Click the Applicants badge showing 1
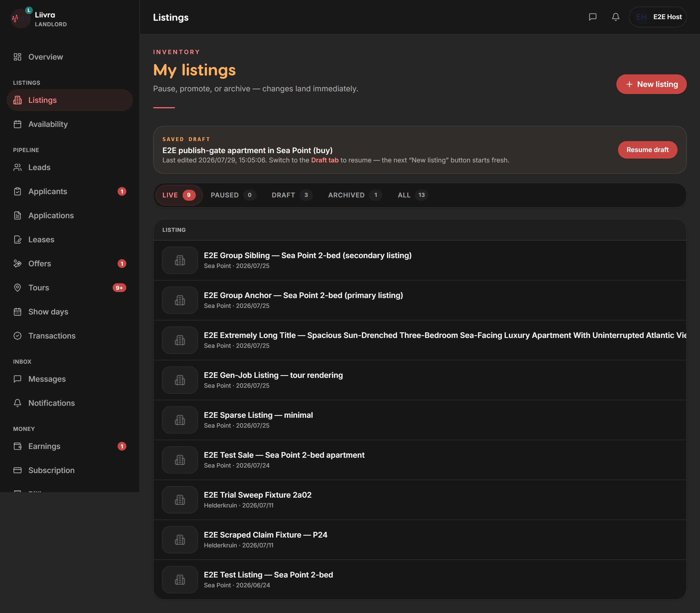This screenshot has width=700, height=613. tap(122, 191)
